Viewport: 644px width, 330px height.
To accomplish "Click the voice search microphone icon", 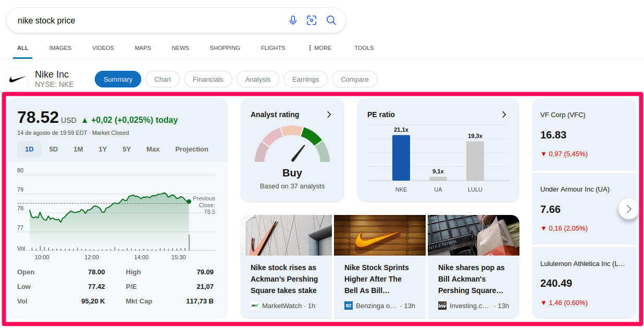I will tap(293, 20).
